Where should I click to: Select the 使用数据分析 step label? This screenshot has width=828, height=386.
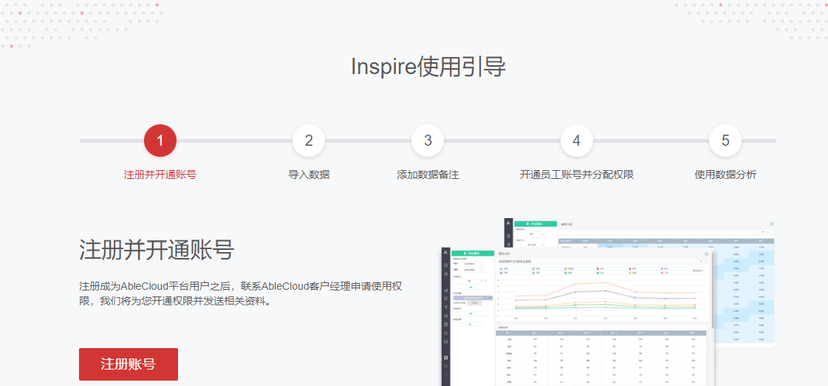(726, 175)
